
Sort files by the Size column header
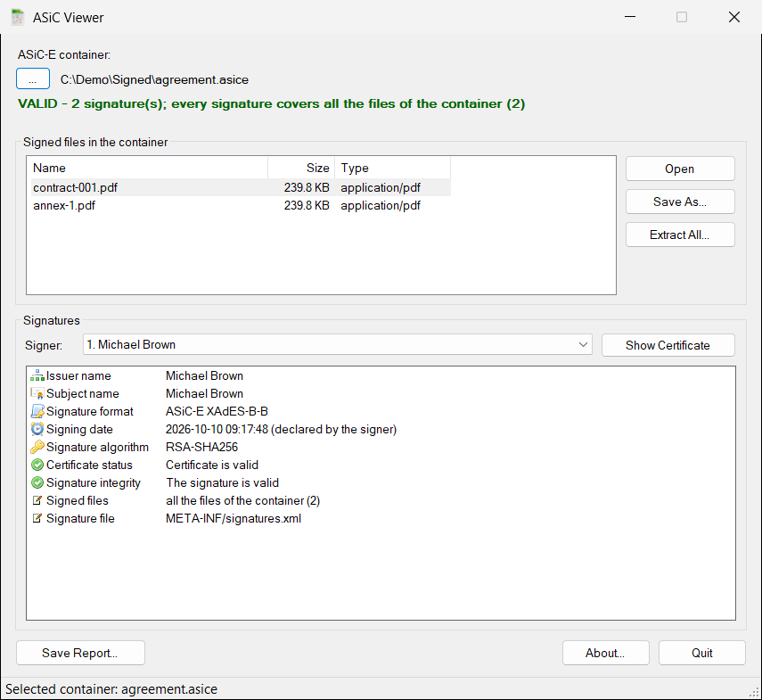[x=301, y=169]
